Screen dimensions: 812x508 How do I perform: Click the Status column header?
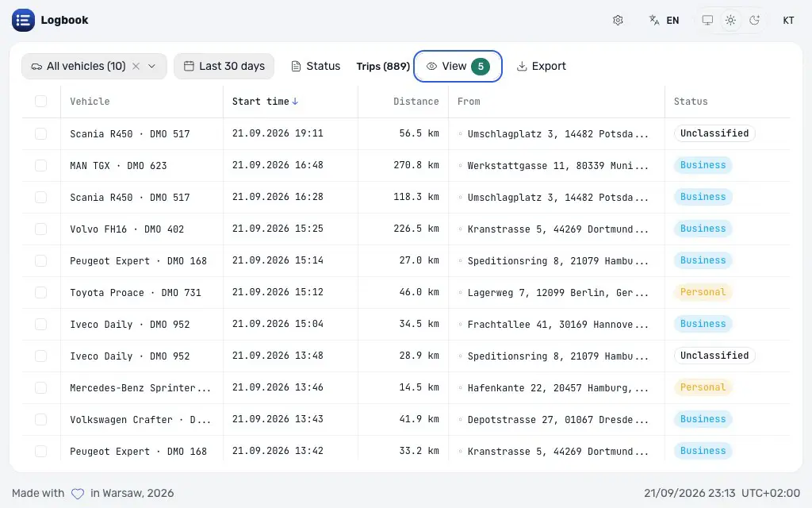691,102
